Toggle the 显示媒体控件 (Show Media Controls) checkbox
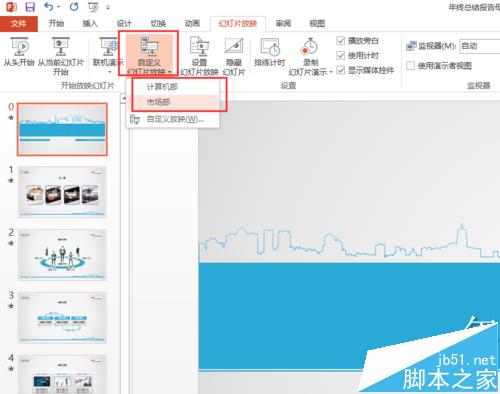Image resolution: width=500 pixels, height=394 pixels. 340,70
